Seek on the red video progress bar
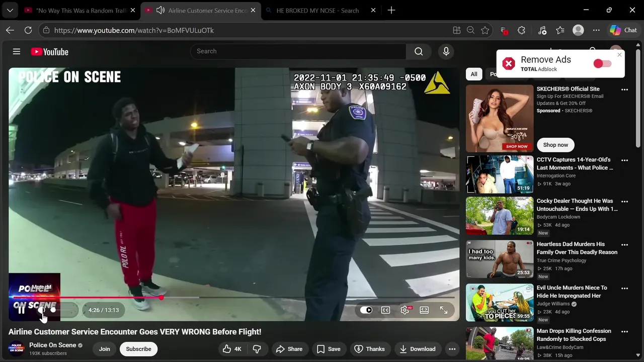The image size is (644, 362). (233, 298)
